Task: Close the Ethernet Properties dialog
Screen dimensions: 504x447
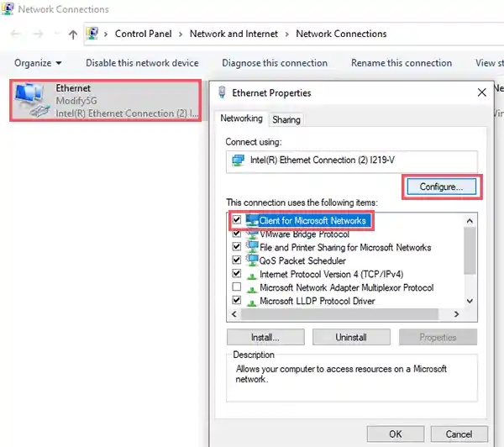Action: 481,92
